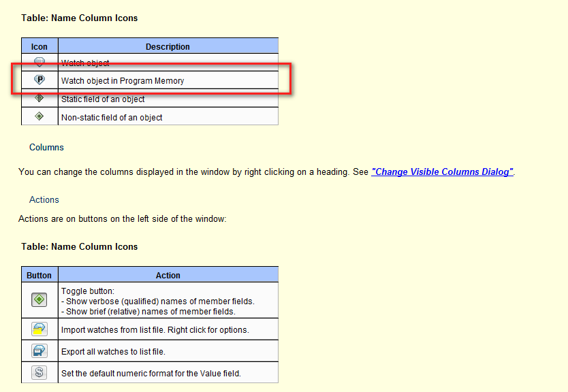Click the Watch object diamond icon

click(39, 62)
